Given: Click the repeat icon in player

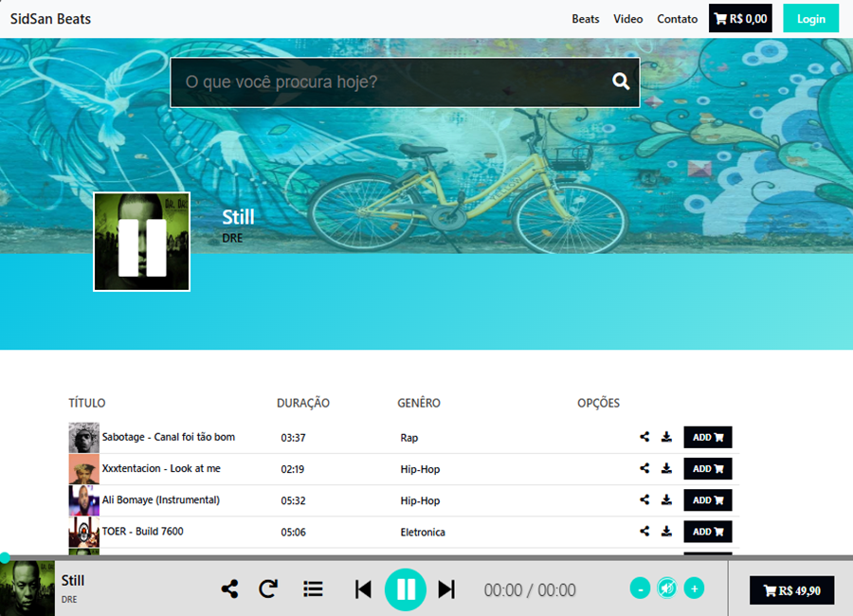Looking at the screenshot, I should [268, 589].
